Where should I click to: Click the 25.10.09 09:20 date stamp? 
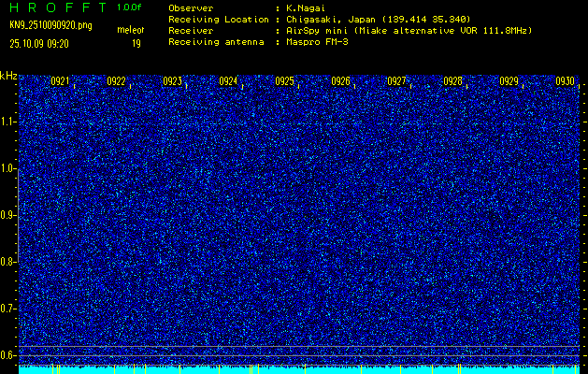(x=42, y=43)
